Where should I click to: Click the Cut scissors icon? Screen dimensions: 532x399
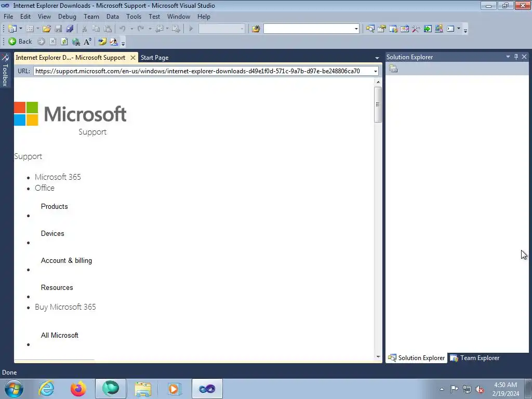(x=85, y=29)
